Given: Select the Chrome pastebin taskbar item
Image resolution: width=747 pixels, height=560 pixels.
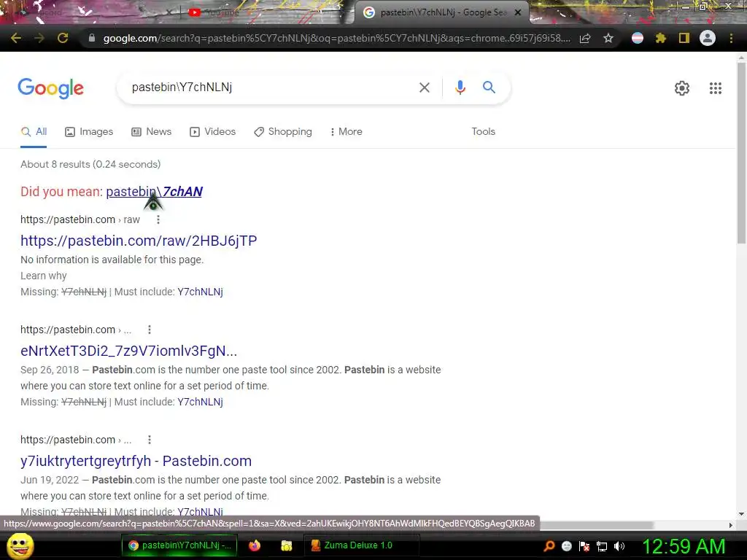Looking at the screenshot, I should point(179,545).
